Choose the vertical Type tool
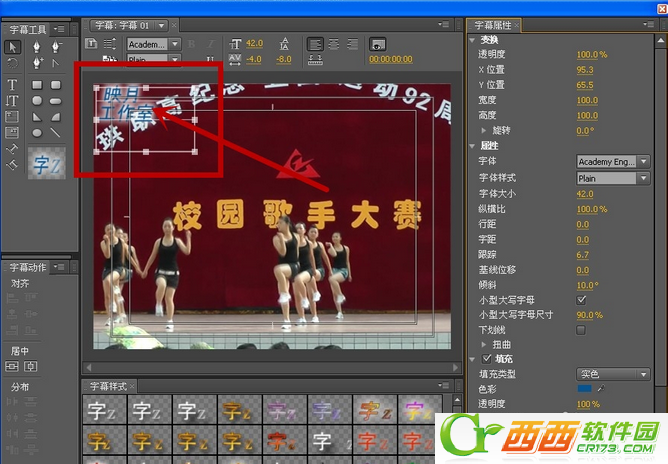The image size is (668, 464). 13,101
